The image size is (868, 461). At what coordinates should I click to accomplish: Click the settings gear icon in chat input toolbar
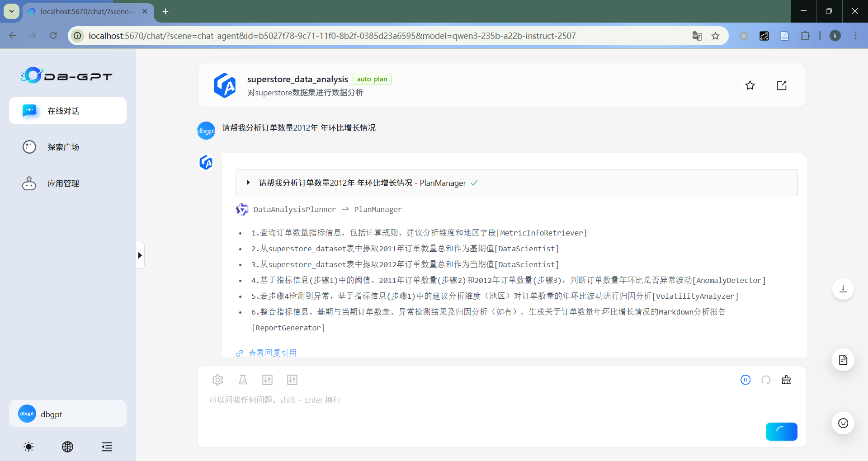(217, 380)
